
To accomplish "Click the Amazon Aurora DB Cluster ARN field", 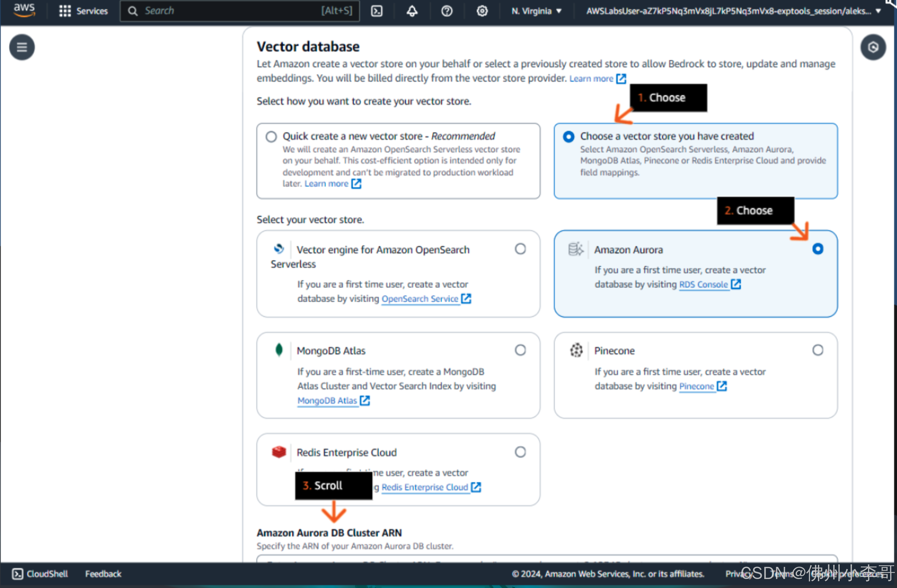I will click(x=547, y=559).
